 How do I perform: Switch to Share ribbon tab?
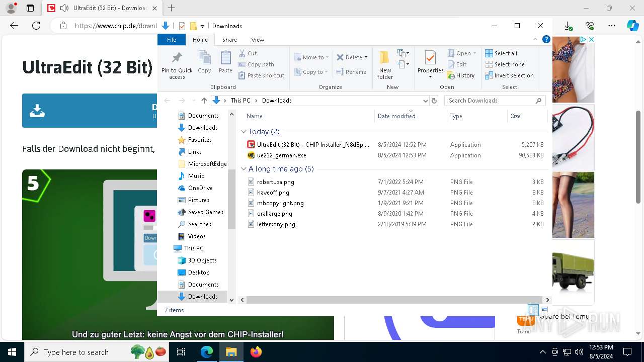(229, 40)
